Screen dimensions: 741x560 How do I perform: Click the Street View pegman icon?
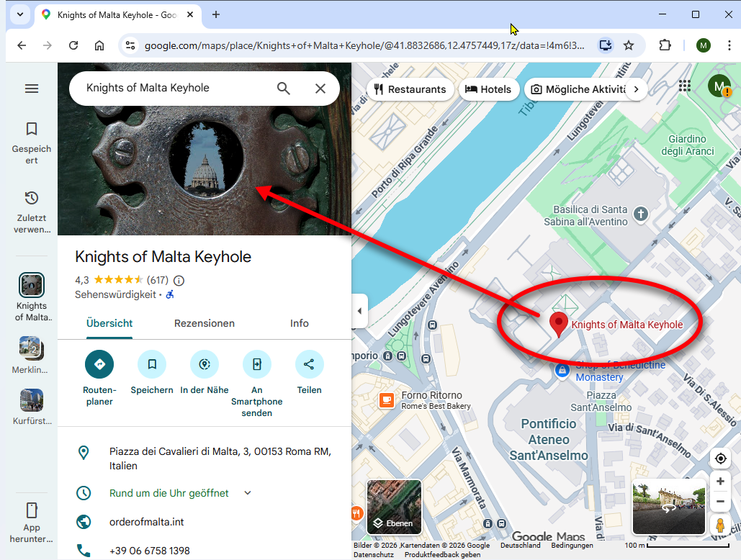(x=719, y=525)
